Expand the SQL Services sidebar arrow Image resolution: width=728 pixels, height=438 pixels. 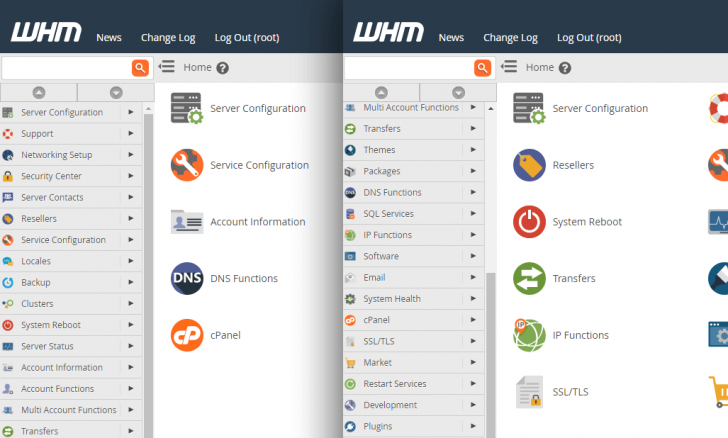pyautogui.click(x=473, y=213)
